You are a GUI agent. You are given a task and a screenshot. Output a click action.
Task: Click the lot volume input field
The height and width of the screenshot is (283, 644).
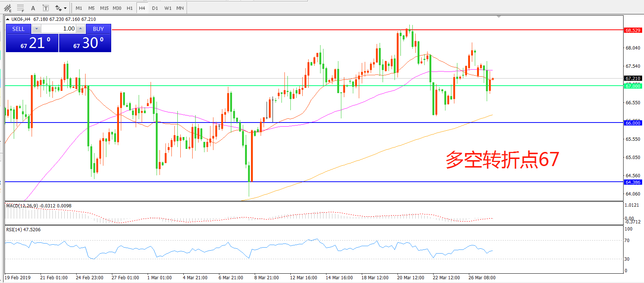(x=58, y=29)
